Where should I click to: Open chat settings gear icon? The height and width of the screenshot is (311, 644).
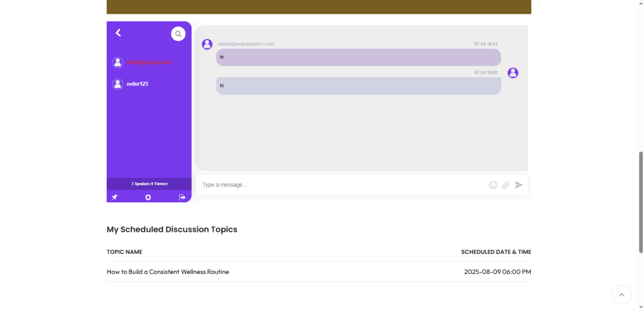coord(148,197)
